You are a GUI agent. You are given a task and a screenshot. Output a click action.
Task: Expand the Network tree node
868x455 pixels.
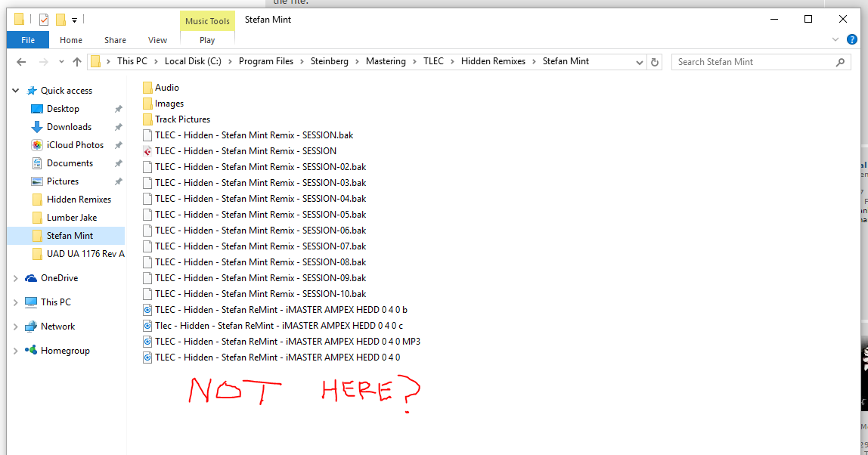tap(15, 327)
